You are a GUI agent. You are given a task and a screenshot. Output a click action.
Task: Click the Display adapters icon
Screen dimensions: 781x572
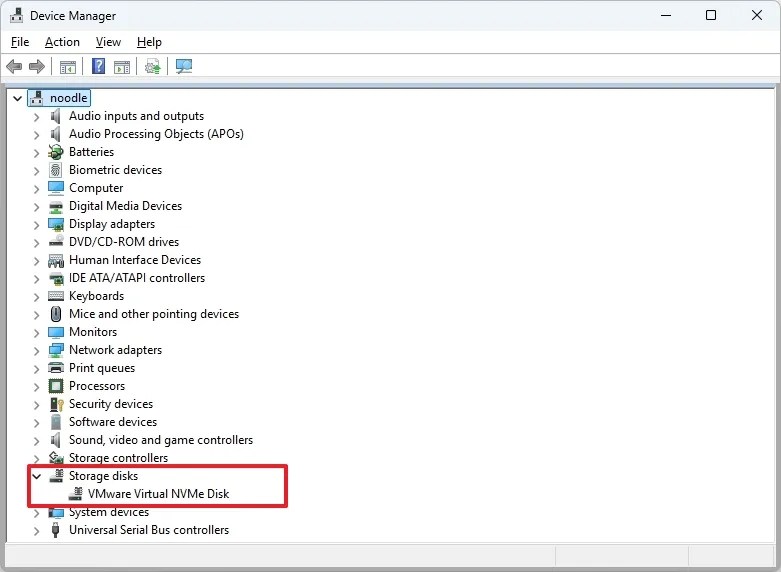[56, 224]
